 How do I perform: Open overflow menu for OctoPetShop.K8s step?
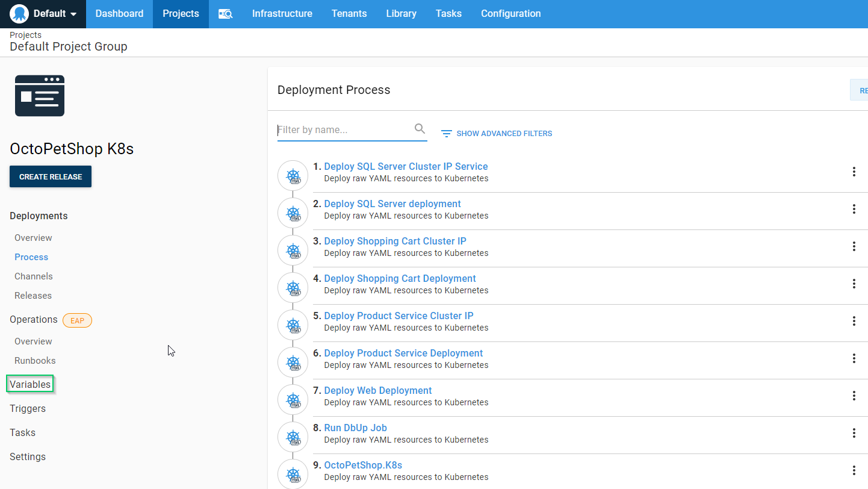tap(854, 470)
